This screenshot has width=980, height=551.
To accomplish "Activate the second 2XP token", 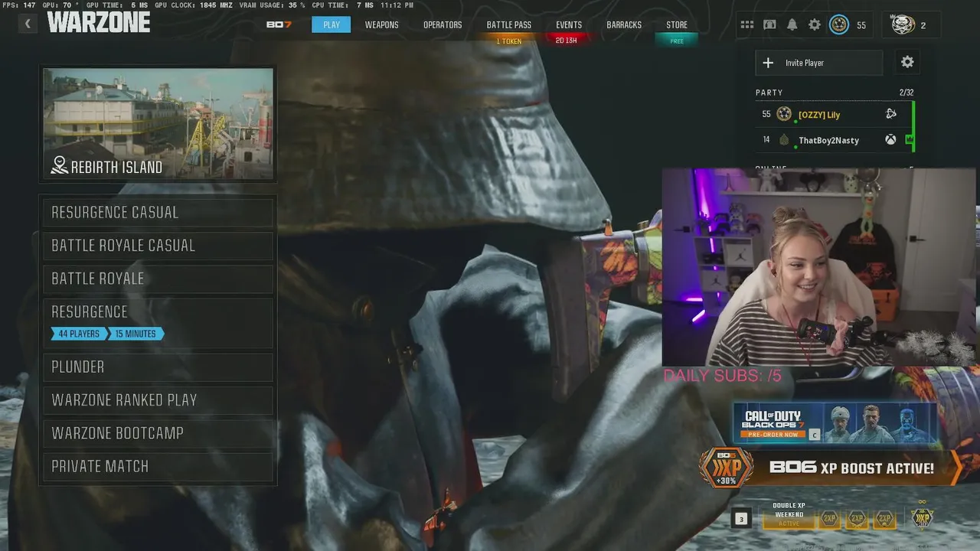I will pos(857,519).
